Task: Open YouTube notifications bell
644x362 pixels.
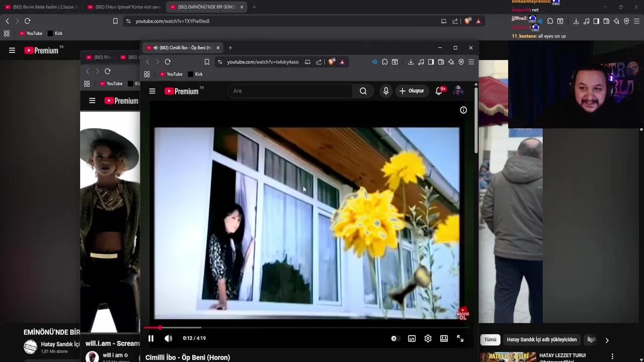Action: pyautogui.click(x=439, y=91)
